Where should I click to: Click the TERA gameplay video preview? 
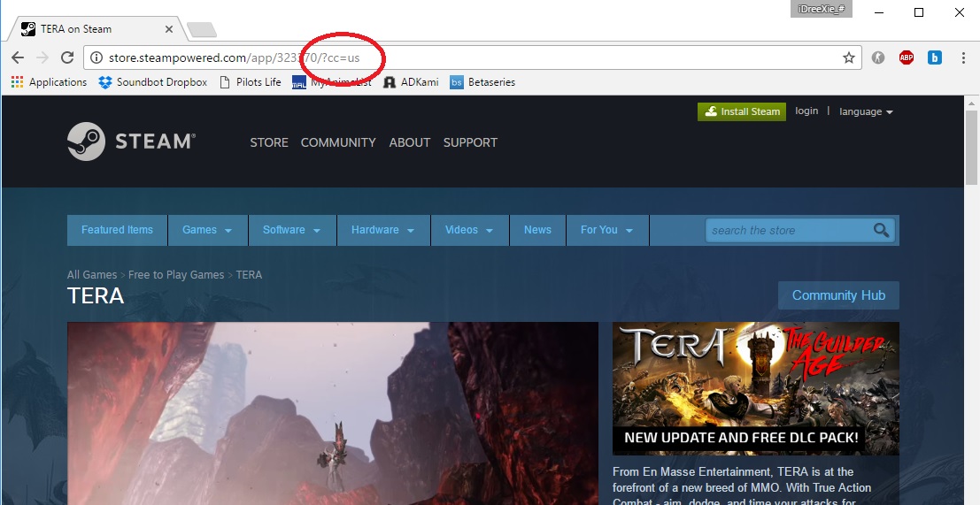coord(333,413)
